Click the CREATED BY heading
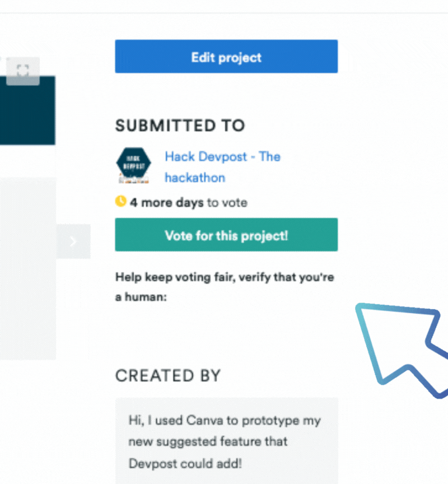This screenshot has height=484, width=448. point(167,376)
